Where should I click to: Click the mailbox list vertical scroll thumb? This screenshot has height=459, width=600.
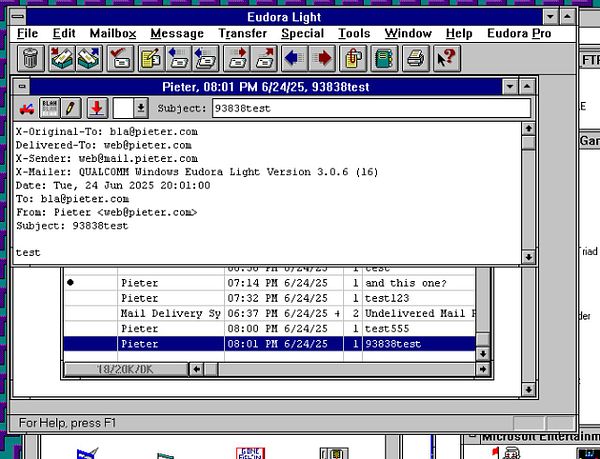[x=483, y=340]
